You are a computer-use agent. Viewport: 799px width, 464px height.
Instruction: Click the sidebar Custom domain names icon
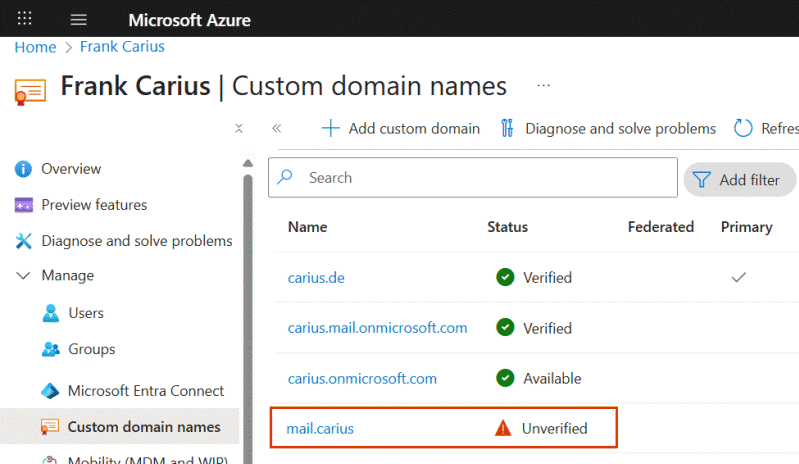click(x=50, y=427)
